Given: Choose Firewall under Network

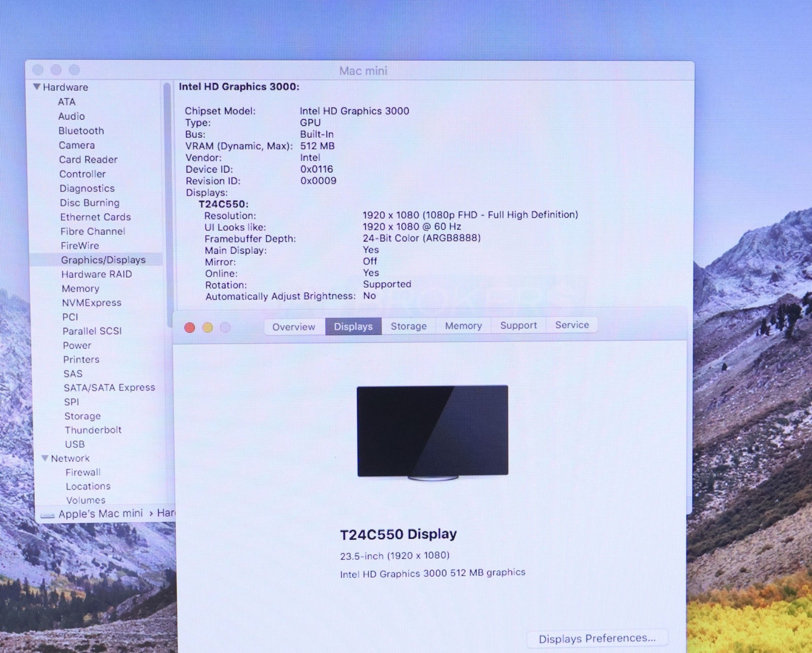Looking at the screenshot, I should [x=83, y=472].
